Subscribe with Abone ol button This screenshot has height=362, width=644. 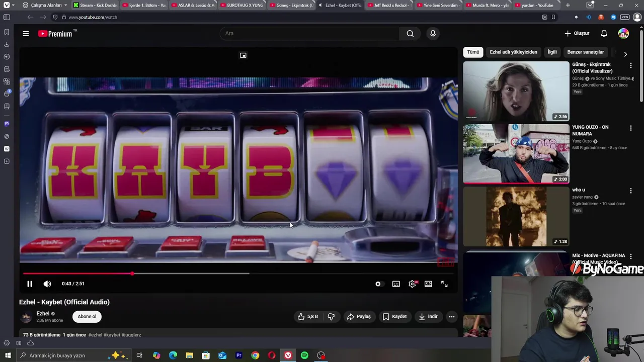[87, 317]
